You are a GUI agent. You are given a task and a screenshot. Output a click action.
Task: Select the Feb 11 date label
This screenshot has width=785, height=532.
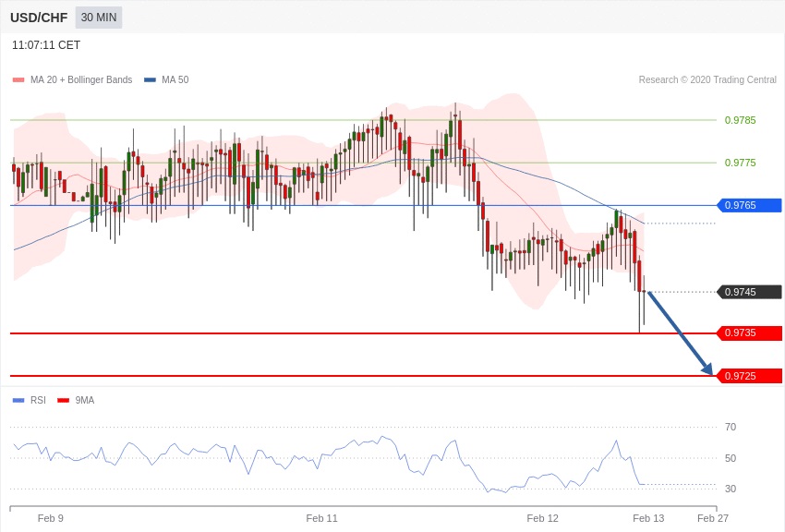point(321,518)
